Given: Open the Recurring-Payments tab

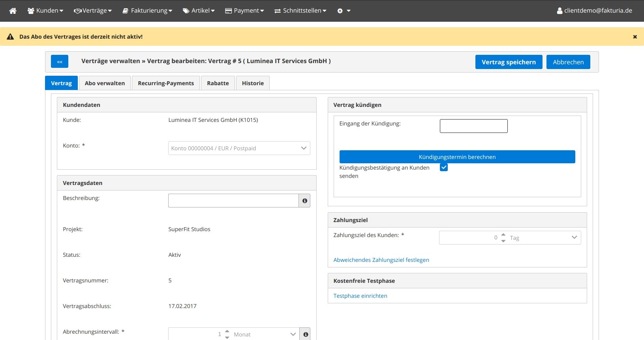Looking at the screenshot, I should pos(166,83).
